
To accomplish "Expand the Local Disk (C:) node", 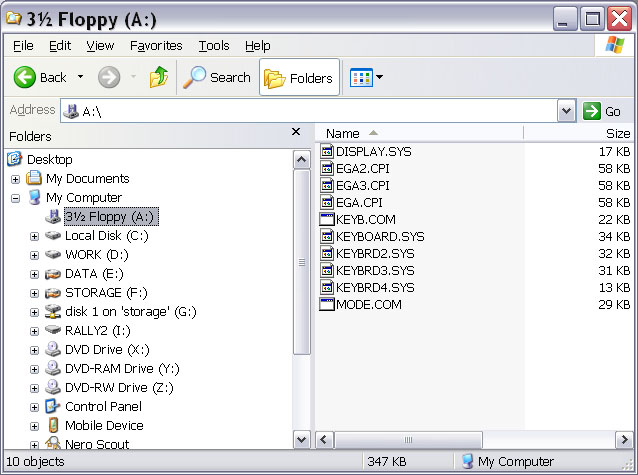I will coord(35,236).
